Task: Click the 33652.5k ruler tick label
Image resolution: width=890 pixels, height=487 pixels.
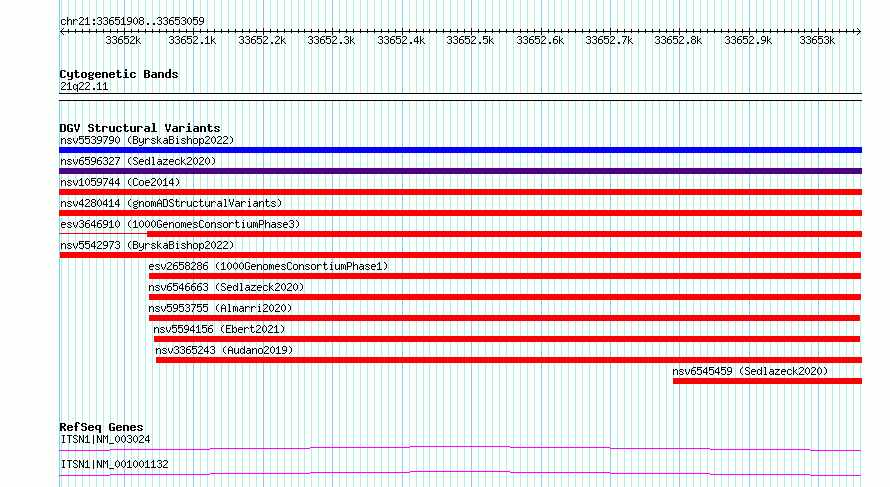Action: (x=470, y=40)
